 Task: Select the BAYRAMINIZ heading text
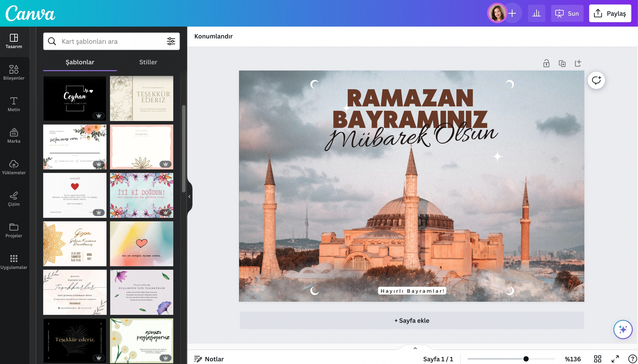[410, 119]
